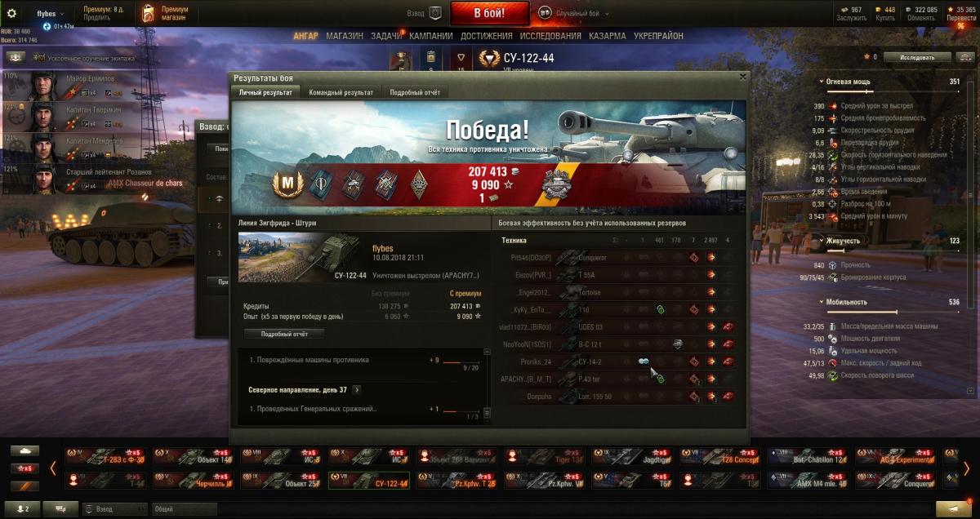
Task: Click the Подробный отчёт button under credits
Action: pyautogui.click(x=284, y=334)
